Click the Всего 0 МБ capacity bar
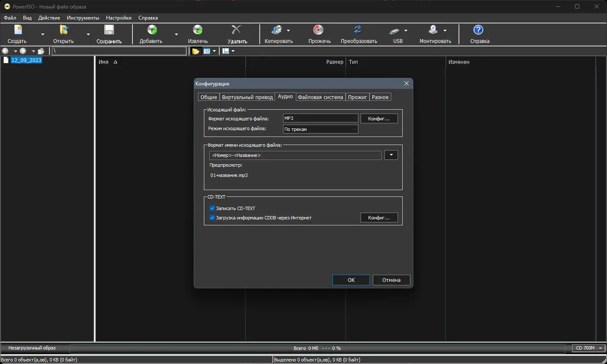 (x=317, y=348)
